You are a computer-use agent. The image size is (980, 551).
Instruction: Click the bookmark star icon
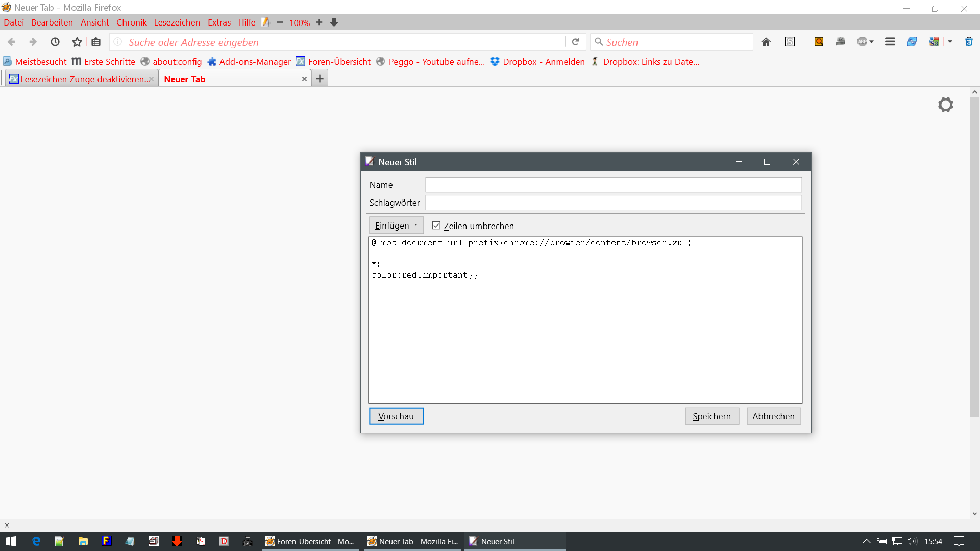(77, 42)
